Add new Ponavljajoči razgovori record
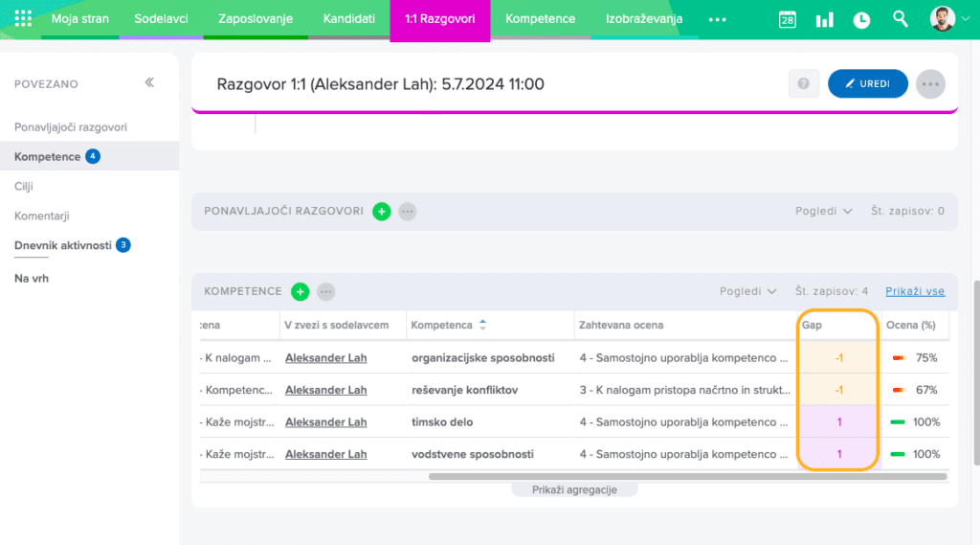 [381, 212]
